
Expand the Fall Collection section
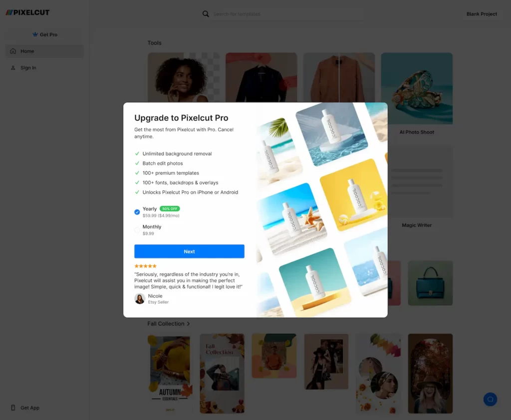coord(169,323)
